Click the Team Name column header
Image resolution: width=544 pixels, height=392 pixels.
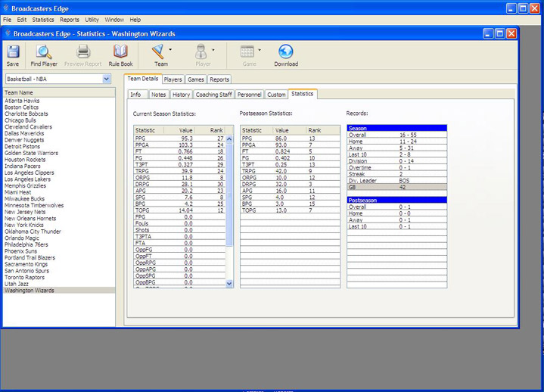[x=59, y=92]
